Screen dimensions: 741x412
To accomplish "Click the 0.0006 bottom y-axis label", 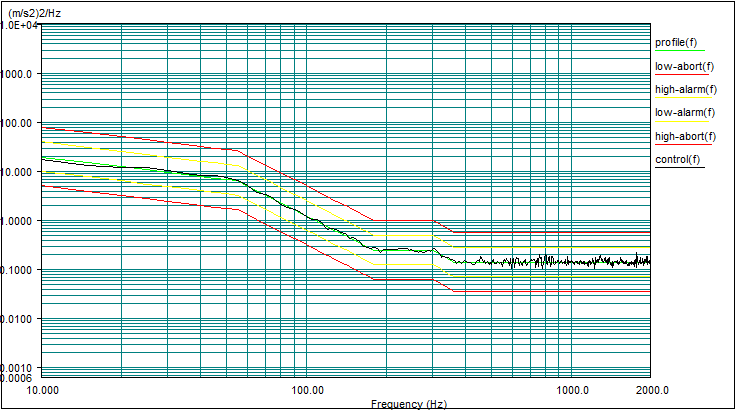I will [19, 377].
